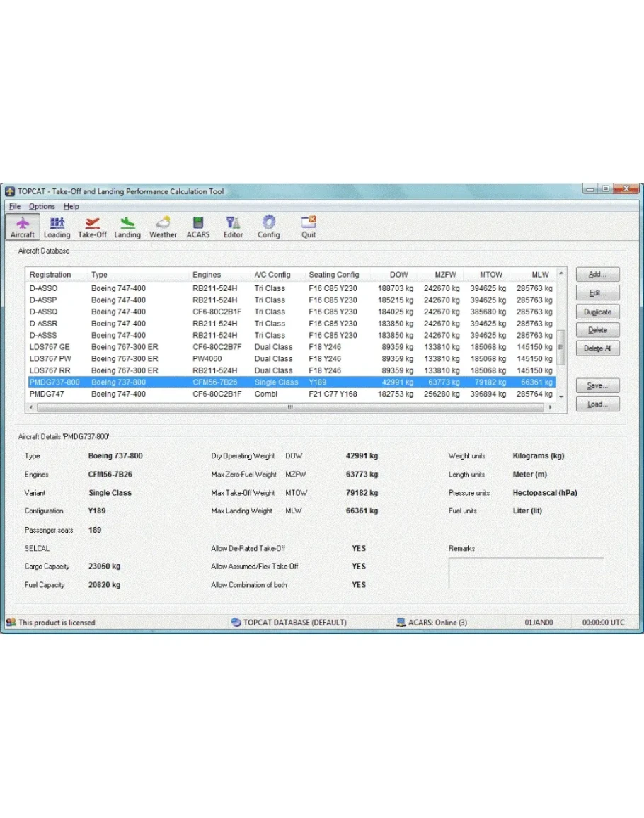Open the File menu

(x=15, y=207)
